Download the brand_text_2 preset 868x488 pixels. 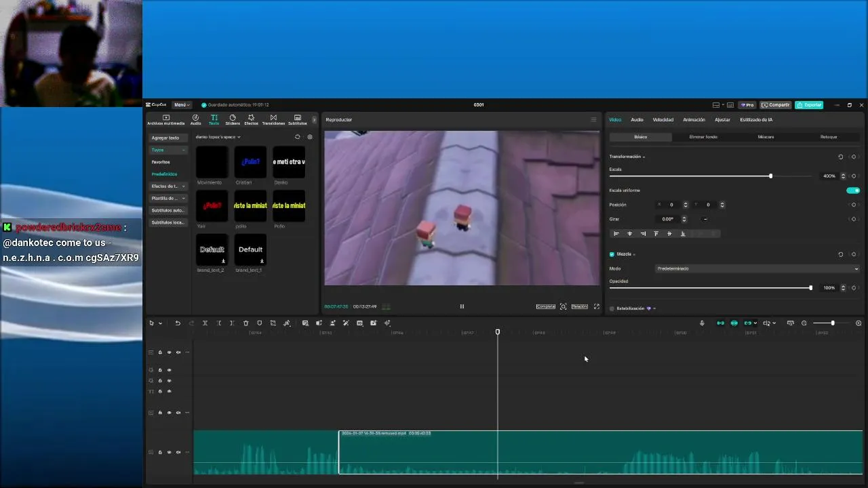click(223, 261)
